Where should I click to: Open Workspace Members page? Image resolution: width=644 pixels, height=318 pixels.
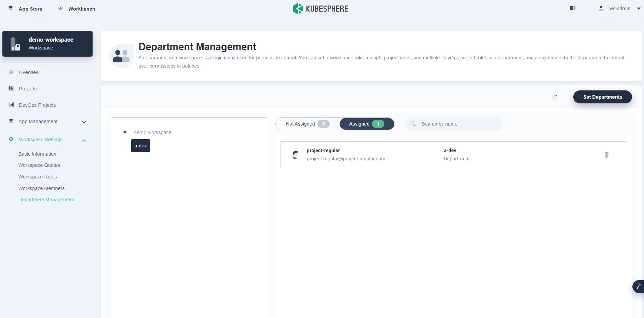coord(41,188)
